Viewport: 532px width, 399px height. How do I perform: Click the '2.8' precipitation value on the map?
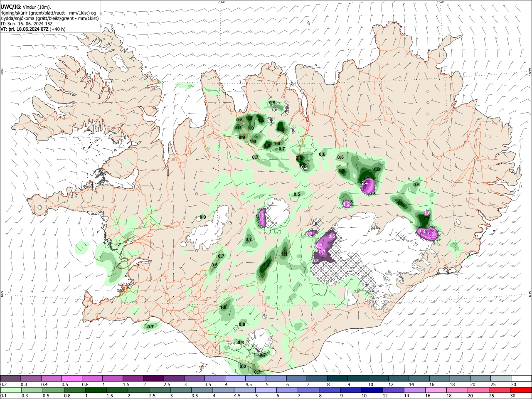pos(299,158)
